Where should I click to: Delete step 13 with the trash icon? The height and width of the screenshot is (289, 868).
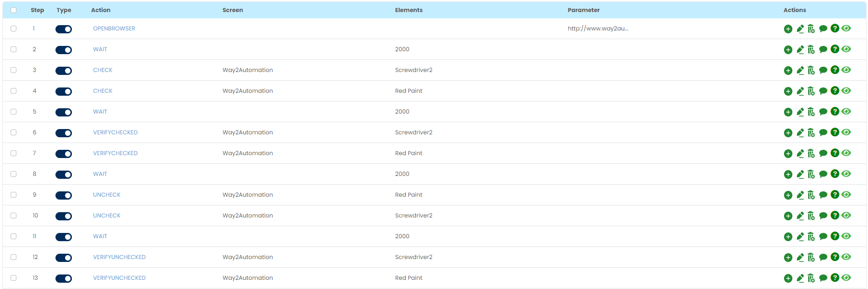(811, 278)
